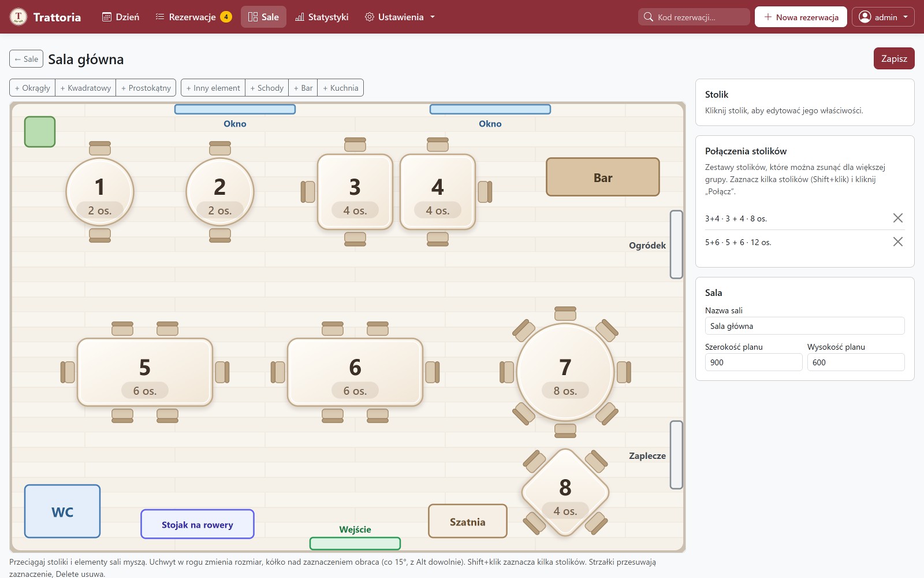Add a Prostokątny rectangular table
Image resolution: width=924 pixels, height=578 pixels.
(x=146, y=88)
